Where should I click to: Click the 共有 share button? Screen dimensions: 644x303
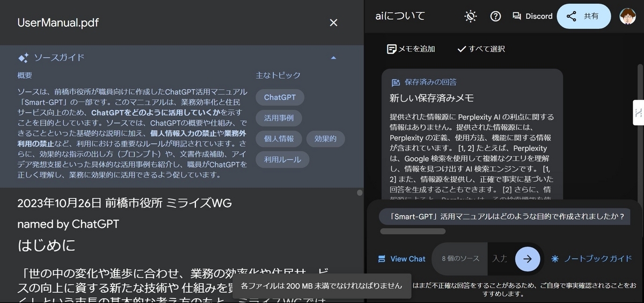(583, 16)
